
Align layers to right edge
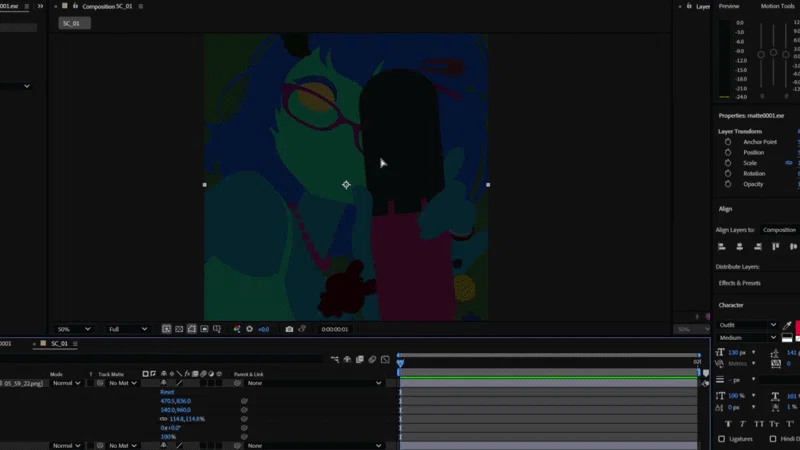tap(758, 247)
